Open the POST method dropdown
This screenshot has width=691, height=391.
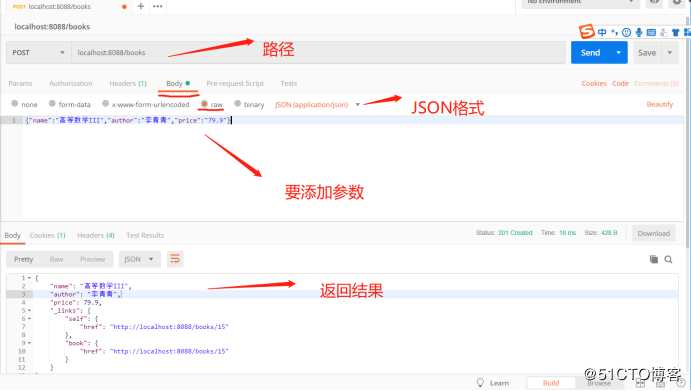pos(38,52)
